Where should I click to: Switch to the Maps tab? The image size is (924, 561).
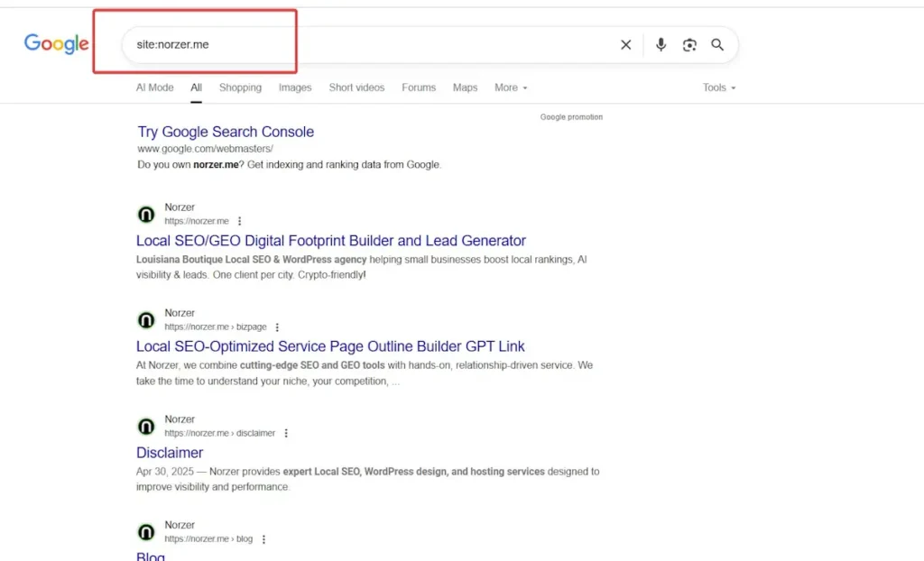point(465,87)
